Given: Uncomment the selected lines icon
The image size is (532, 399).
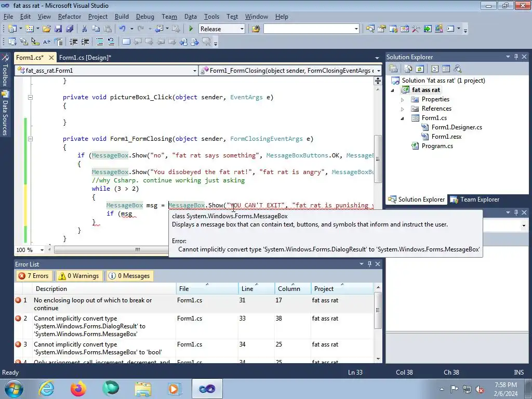Looking at the screenshot, I should (x=111, y=42).
